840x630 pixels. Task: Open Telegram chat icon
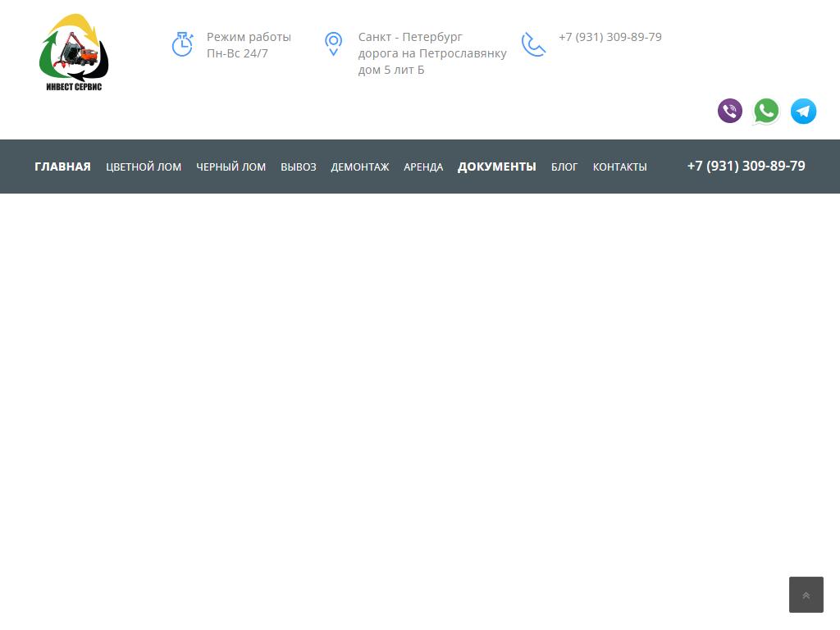[x=803, y=111]
